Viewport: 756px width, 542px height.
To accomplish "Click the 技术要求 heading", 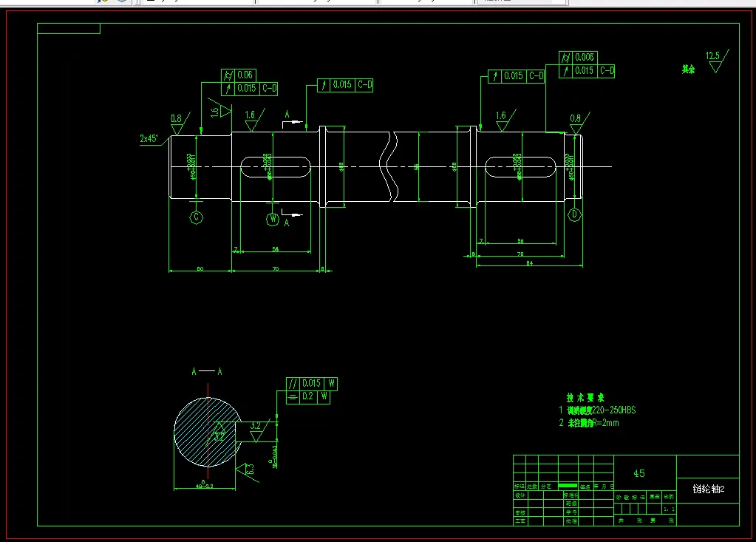I will [x=585, y=398].
